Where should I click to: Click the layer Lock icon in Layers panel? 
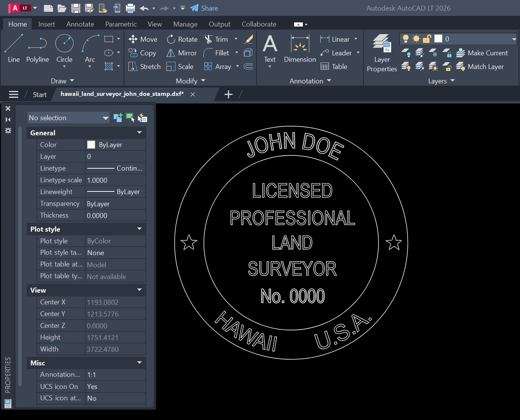(447, 53)
